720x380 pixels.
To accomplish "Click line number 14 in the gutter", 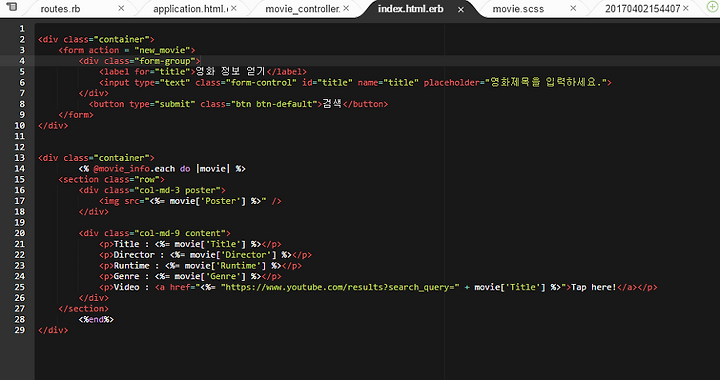I will pyautogui.click(x=20, y=169).
